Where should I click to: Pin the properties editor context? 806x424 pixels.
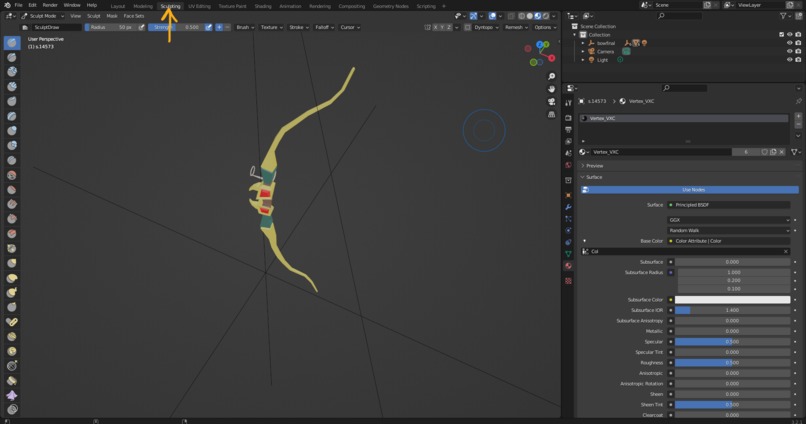[798, 101]
